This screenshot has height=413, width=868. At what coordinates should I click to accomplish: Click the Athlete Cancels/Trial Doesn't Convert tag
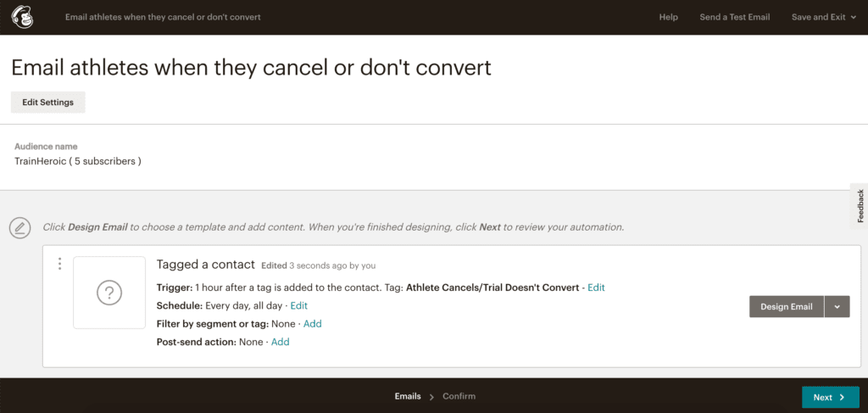(492, 287)
